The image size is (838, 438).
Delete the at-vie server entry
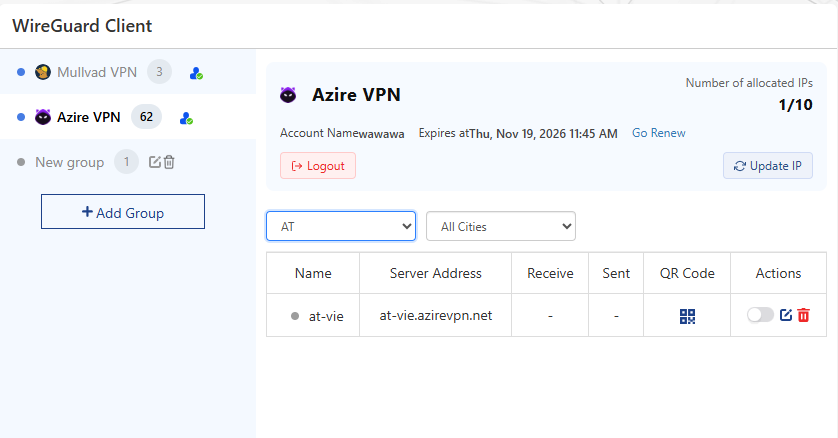point(803,315)
